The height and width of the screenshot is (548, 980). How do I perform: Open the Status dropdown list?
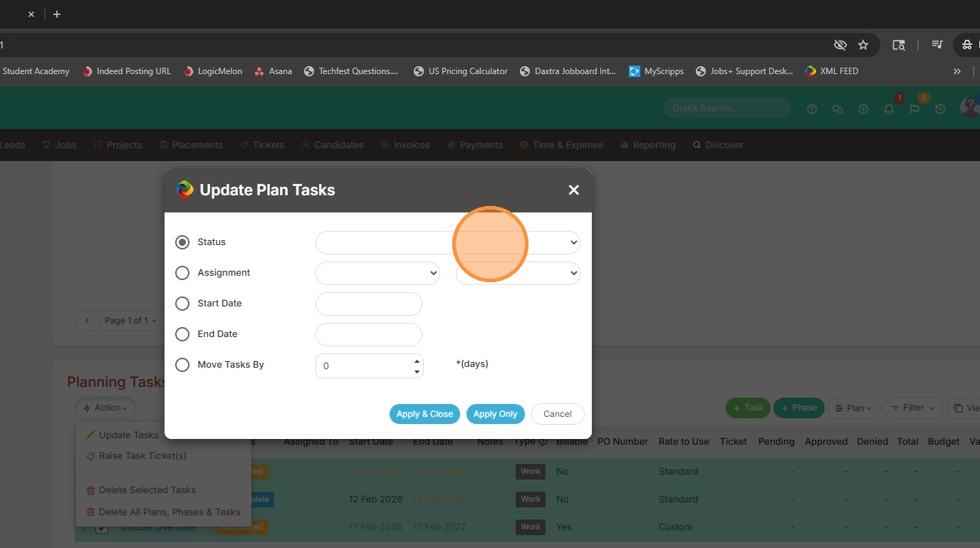point(448,242)
